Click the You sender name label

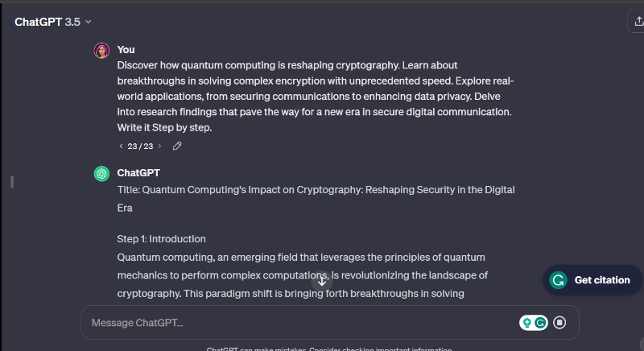pos(126,49)
